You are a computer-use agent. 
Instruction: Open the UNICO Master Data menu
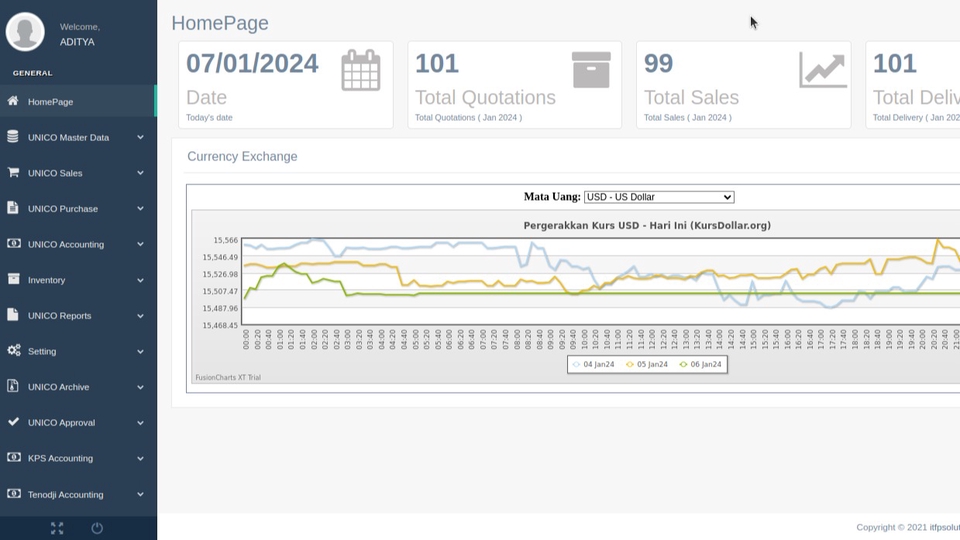pos(78,137)
